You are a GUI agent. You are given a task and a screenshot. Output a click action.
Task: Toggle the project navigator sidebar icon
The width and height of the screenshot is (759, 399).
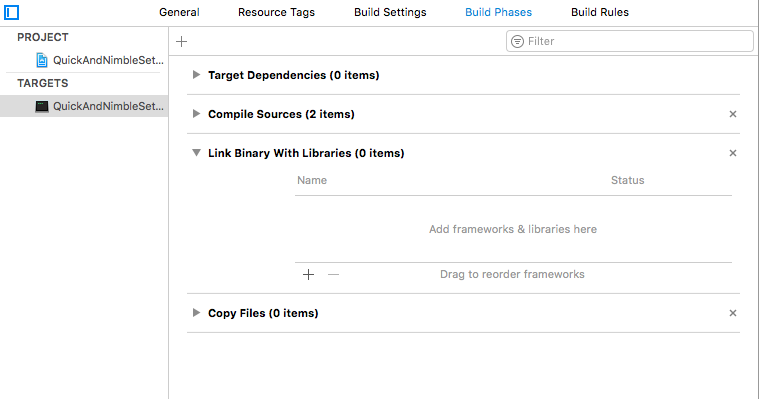(x=11, y=12)
